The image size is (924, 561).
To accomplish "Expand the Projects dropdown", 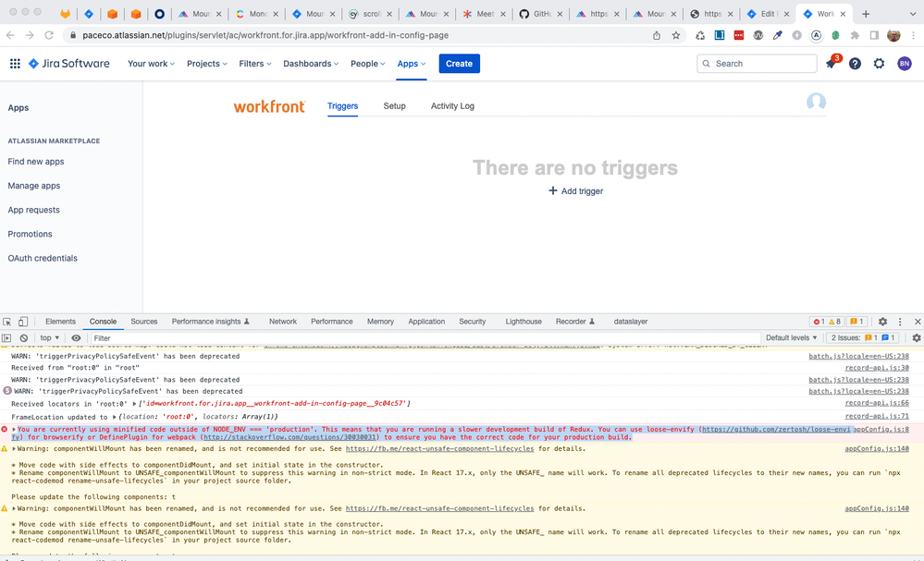I will pos(207,64).
